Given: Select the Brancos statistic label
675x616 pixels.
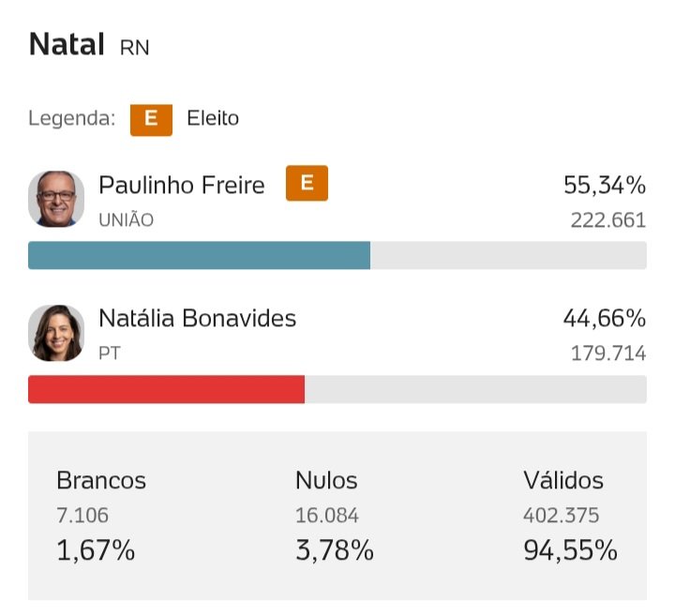Looking at the screenshot, I should click(101, 481).
